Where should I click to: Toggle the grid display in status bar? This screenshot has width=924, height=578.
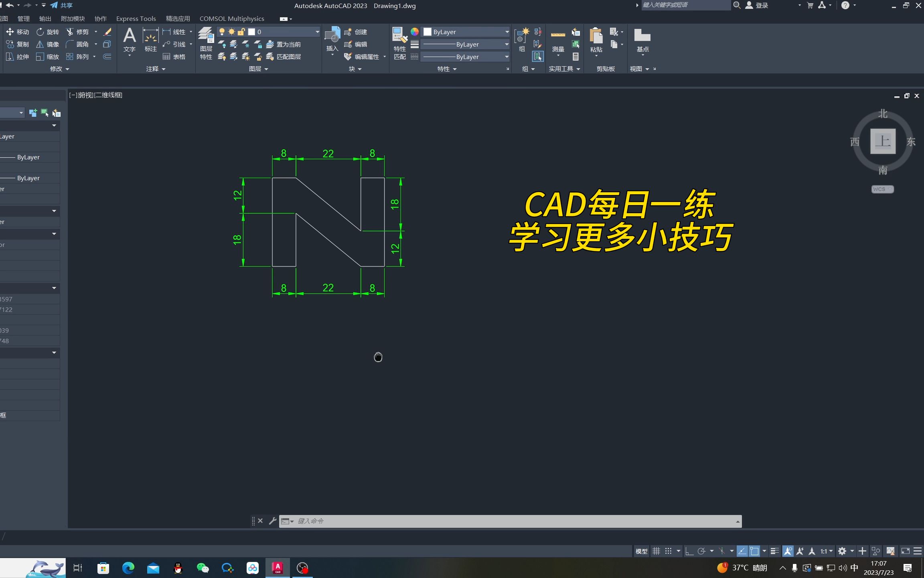pos(657,551)
